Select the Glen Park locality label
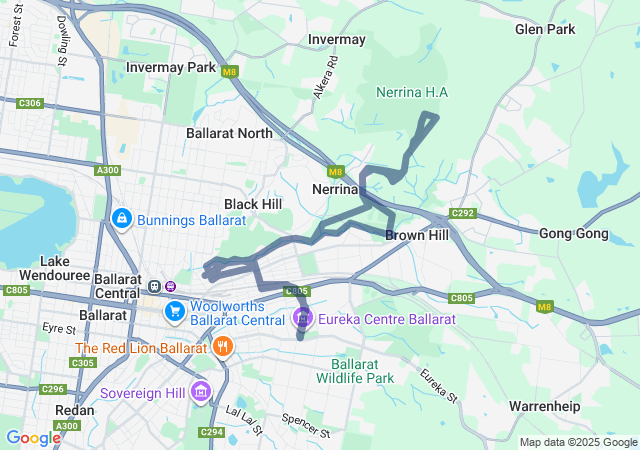Viewport: 640px width, 450px height. point(545,29)
